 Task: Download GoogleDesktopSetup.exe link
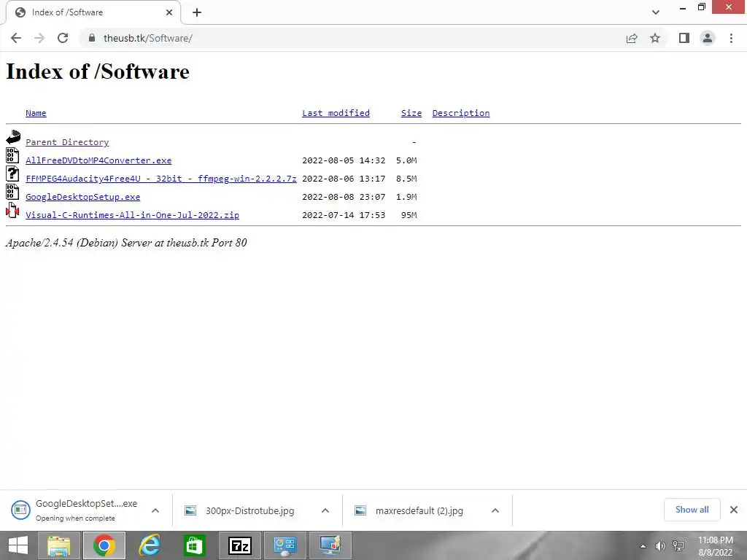click(x=83, y=197)
